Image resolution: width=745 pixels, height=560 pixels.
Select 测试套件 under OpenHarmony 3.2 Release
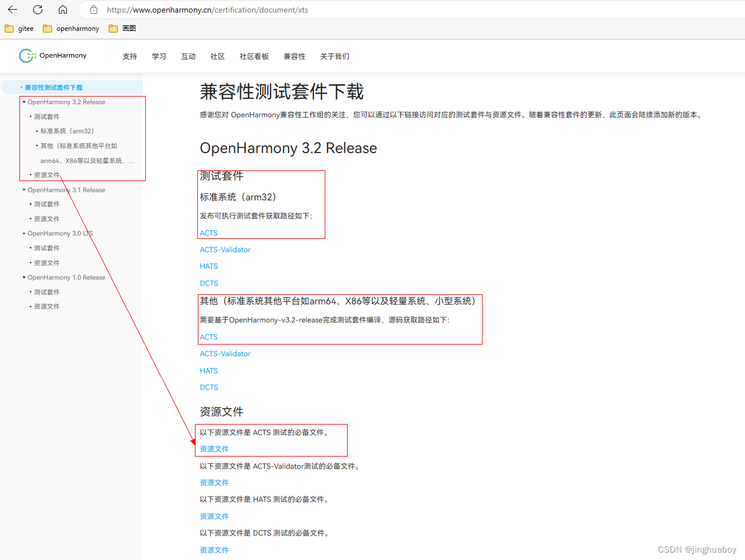tap(47, 117)
